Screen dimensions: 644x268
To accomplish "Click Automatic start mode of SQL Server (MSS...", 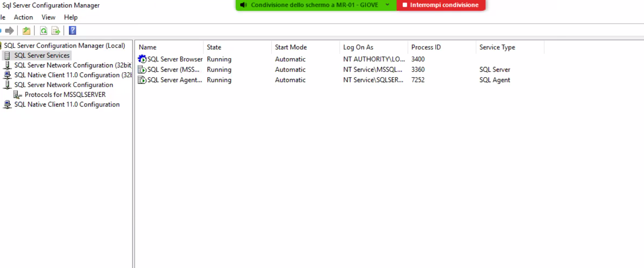I will click(x=290, y=69).
